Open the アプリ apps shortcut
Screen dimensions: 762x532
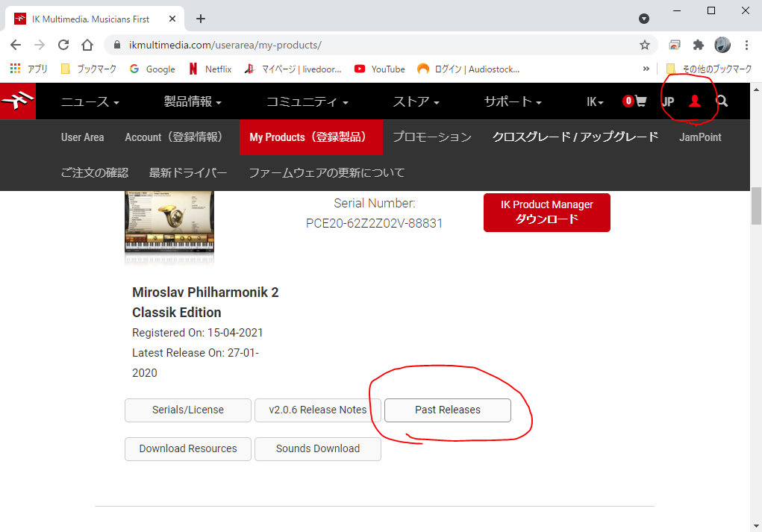pos(28,69)
